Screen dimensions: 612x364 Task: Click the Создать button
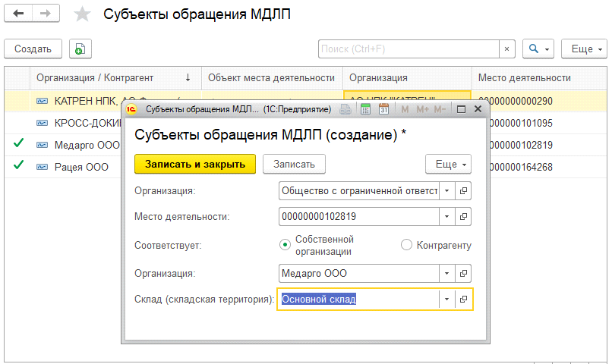(x=33, y=49)
